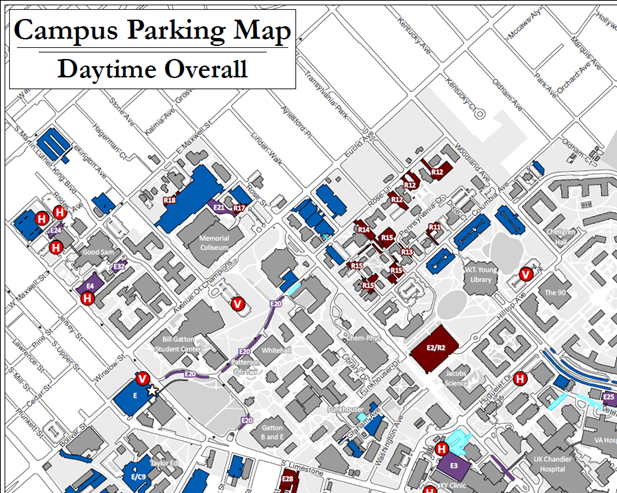Click the Memorial Coliseum building label
This screenshot has width=617, height=493.
(214, 243)
